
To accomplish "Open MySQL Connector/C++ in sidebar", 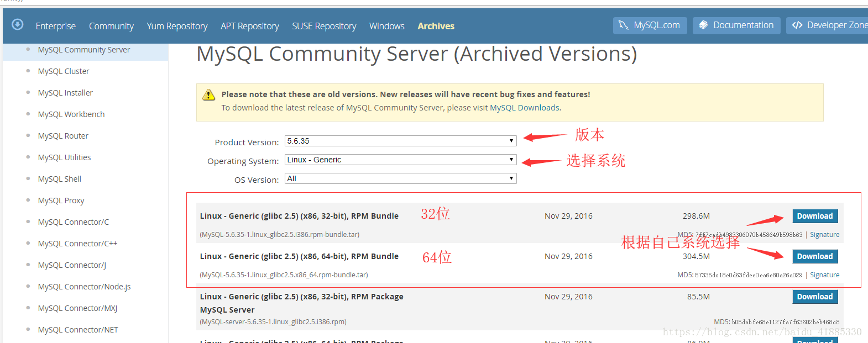I will tap(77, 244).
